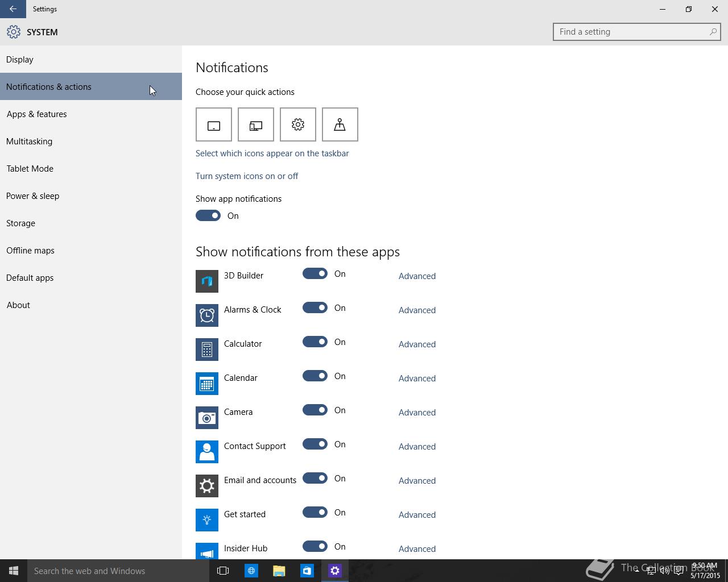Click the Find a setting search box
The width and height of the screenshot is (728, 582).
[637, 32]
